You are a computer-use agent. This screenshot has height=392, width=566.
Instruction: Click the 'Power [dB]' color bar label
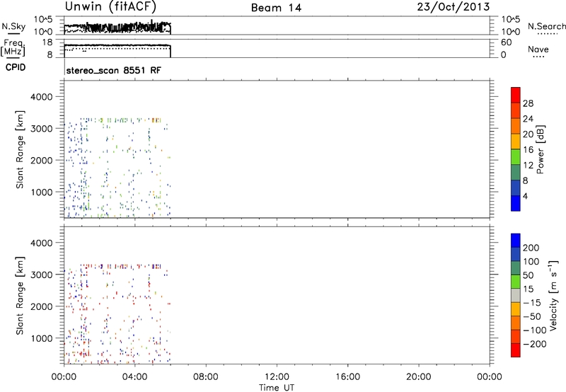tap(541, 149)
